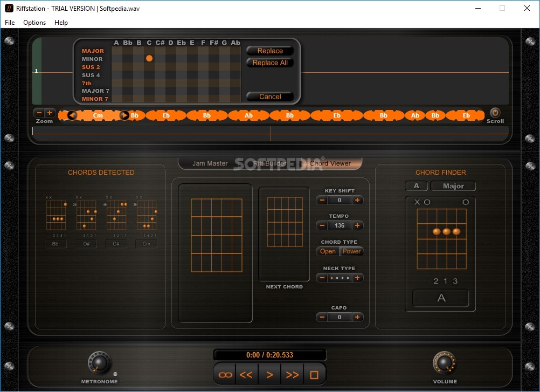The image size is (540, 392).
Task: Click the Bb label under detected chords
Action: [56, 244]
